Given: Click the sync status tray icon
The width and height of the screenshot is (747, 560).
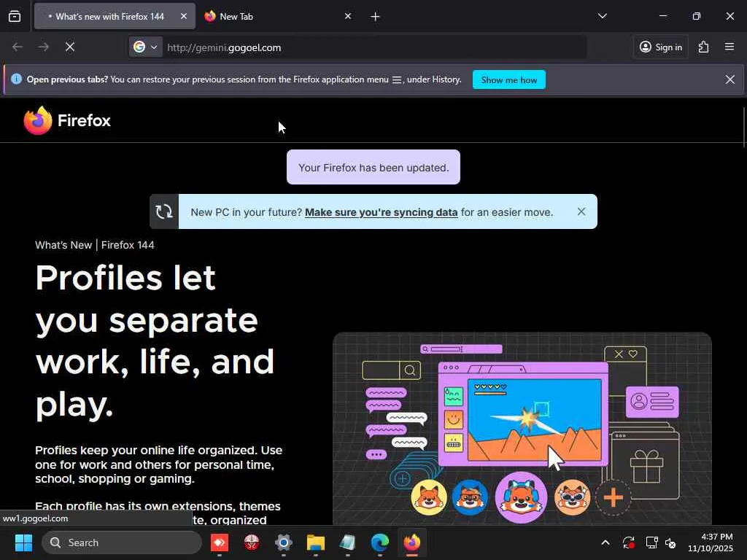Looking at the screenshot, I should [628, 542].
